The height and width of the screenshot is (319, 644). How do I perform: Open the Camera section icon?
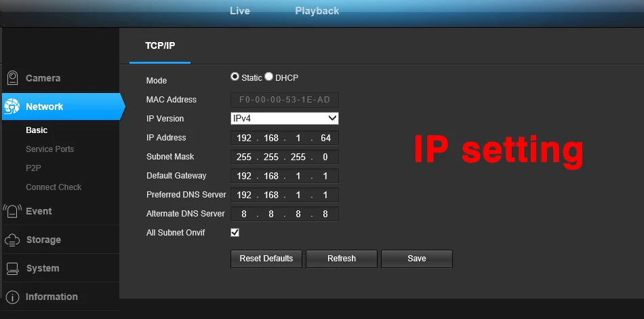(13, 77)
